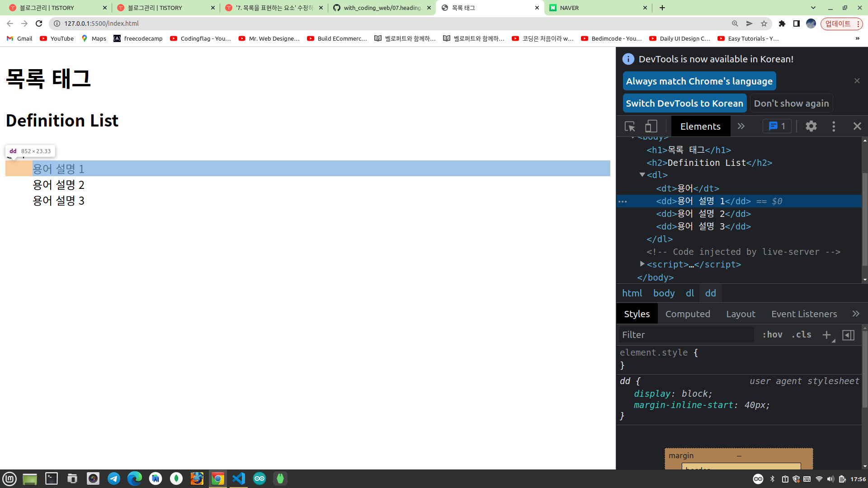Image resolution: width=868 pixels, height=488 pixels.
Task: Toggle the computed styles sidebar
Action: coord(848,335)
